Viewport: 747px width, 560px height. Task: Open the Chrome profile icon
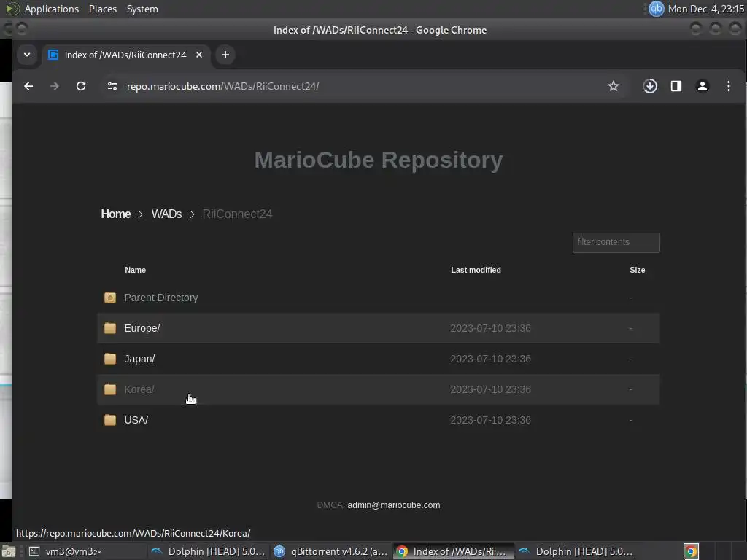click(703, 86)
